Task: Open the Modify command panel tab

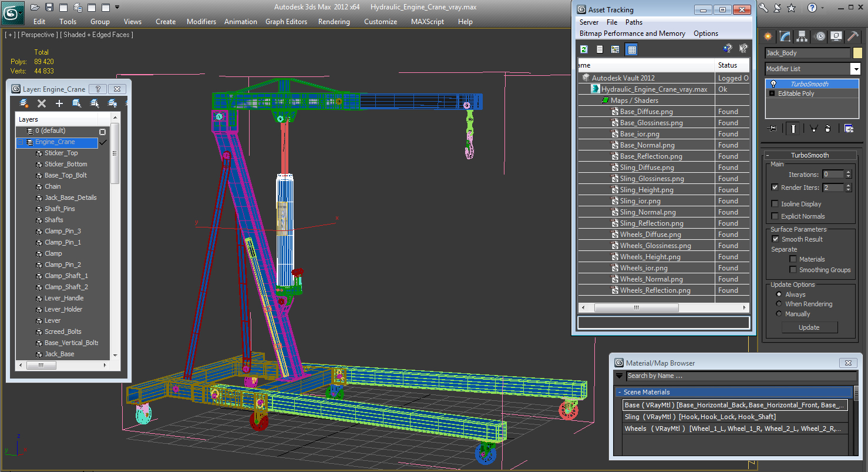Action: click(785, 36)
